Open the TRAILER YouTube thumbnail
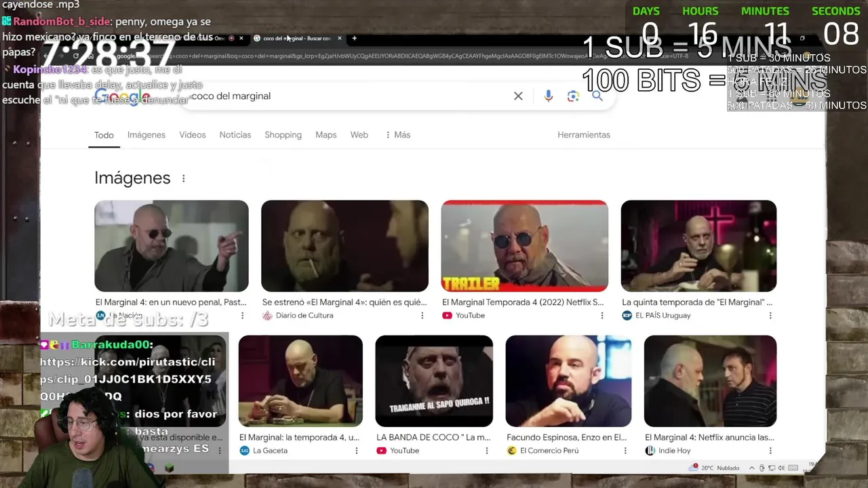 pos(525,245)
